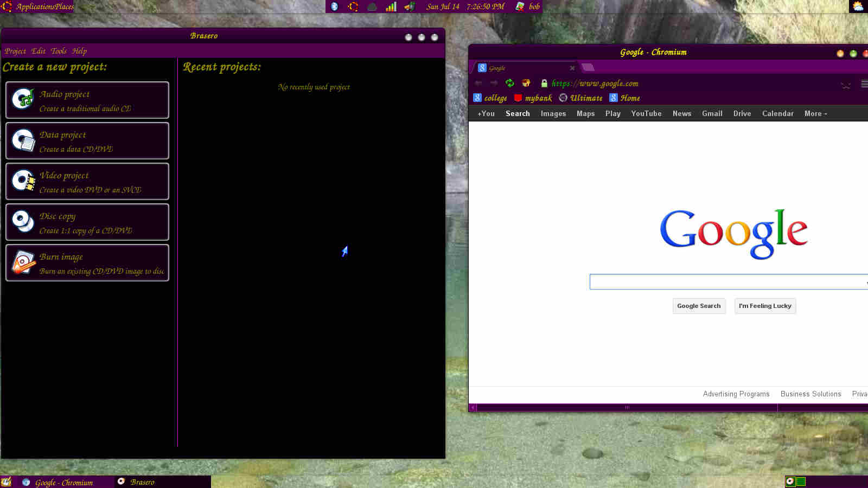Click the Disc copy icon
The width and height of the screenshot is (868, 488).
23,222
